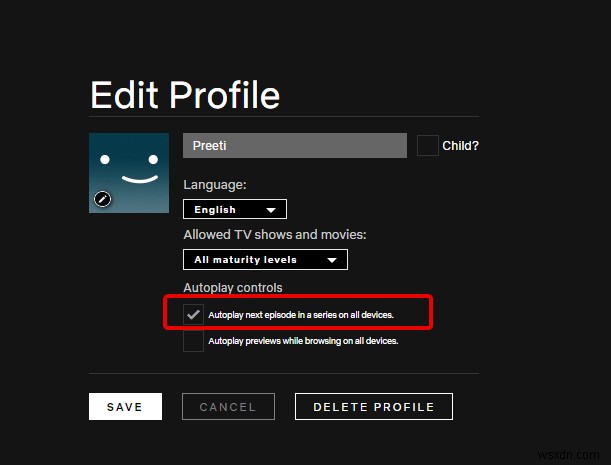Click the Edit Profile heading

(x=185, y=95)
